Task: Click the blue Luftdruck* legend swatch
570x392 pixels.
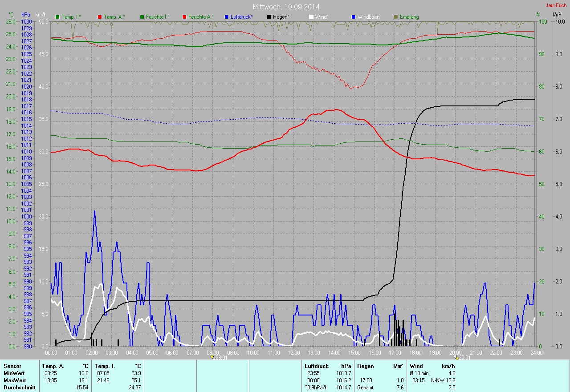Action: (x=227, y=17)
